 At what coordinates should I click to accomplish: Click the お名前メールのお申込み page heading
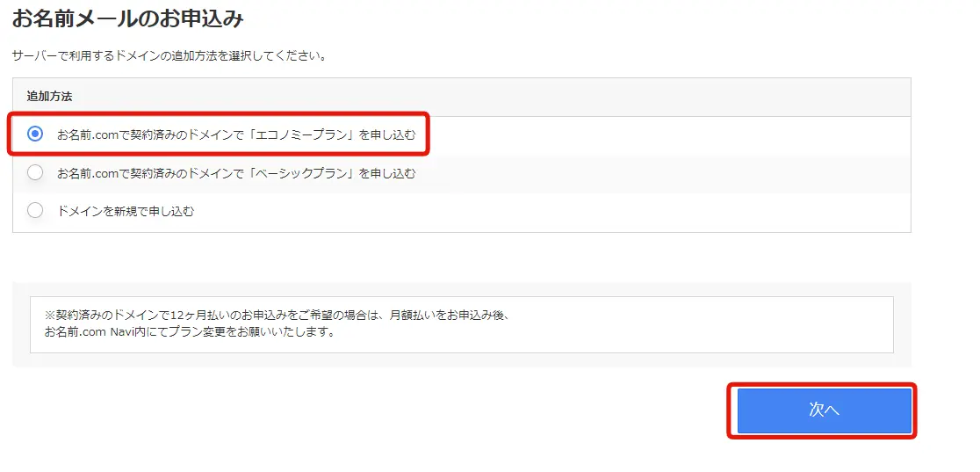pyautogui.click(x=127, y=18)
